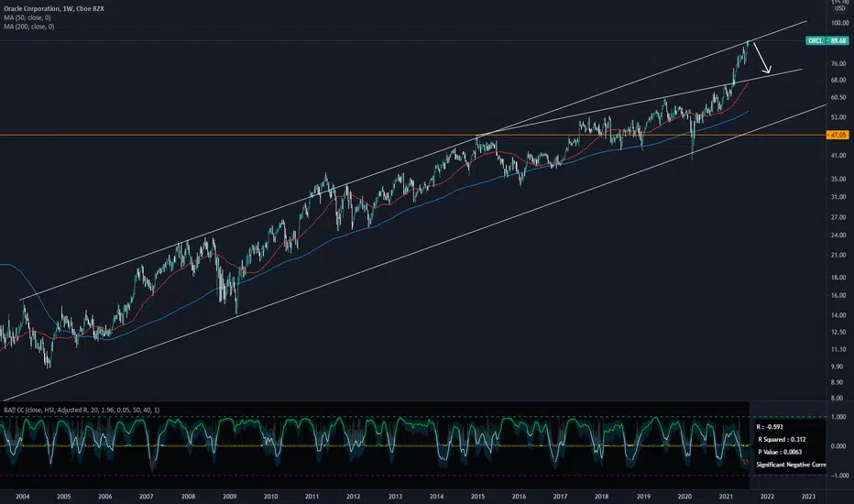
Task: Click the R Squared : 0.312 statistic
Action: tap(782, 439)
